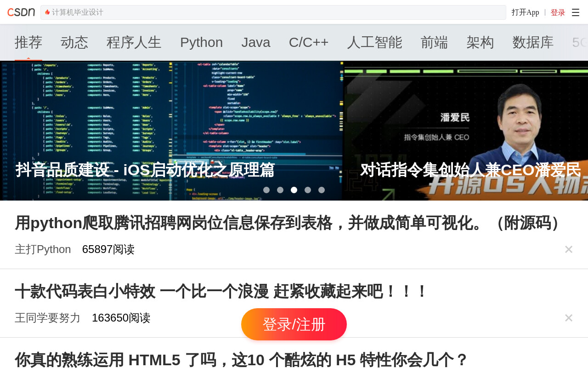Dismiss the 代码表白小特效 article with X
Screen dimensions: 588x368
point(569,318)
